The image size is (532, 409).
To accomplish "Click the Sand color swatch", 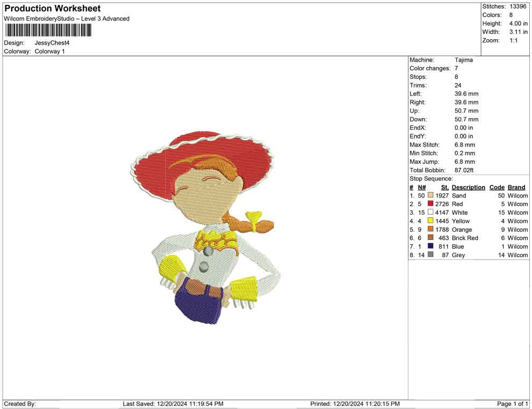I will [x=430, y=195].
